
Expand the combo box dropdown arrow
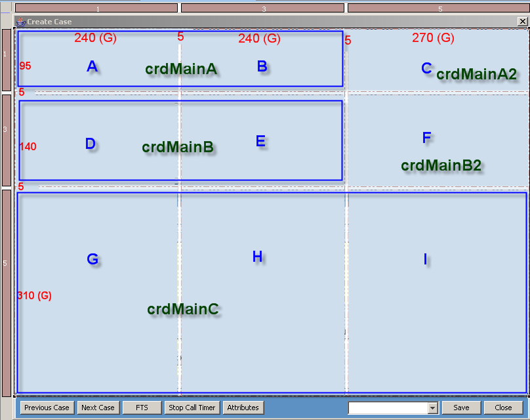432,408
